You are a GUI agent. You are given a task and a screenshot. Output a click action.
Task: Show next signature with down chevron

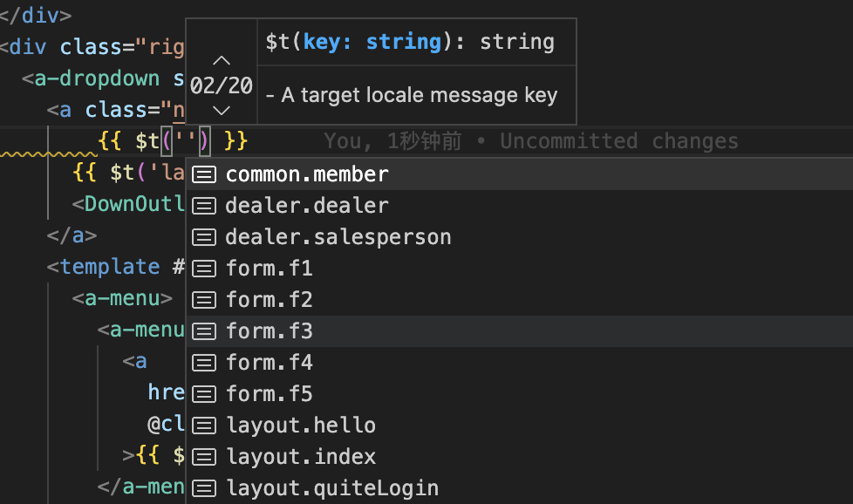221,111
